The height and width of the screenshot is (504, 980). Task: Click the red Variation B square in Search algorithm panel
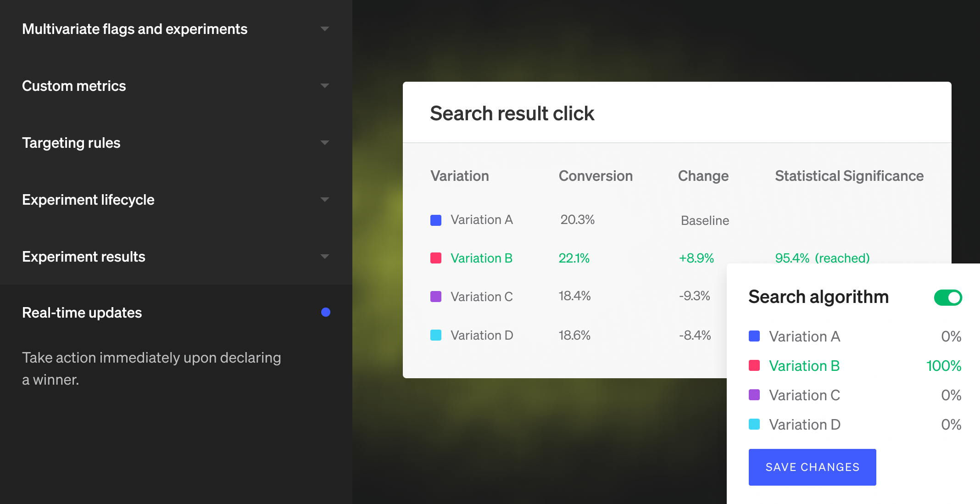[x=754, y=366]
